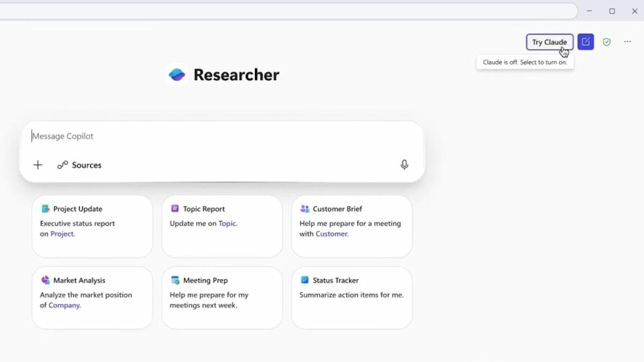
Task: Maximize the application window
Action: click(612, 11)
